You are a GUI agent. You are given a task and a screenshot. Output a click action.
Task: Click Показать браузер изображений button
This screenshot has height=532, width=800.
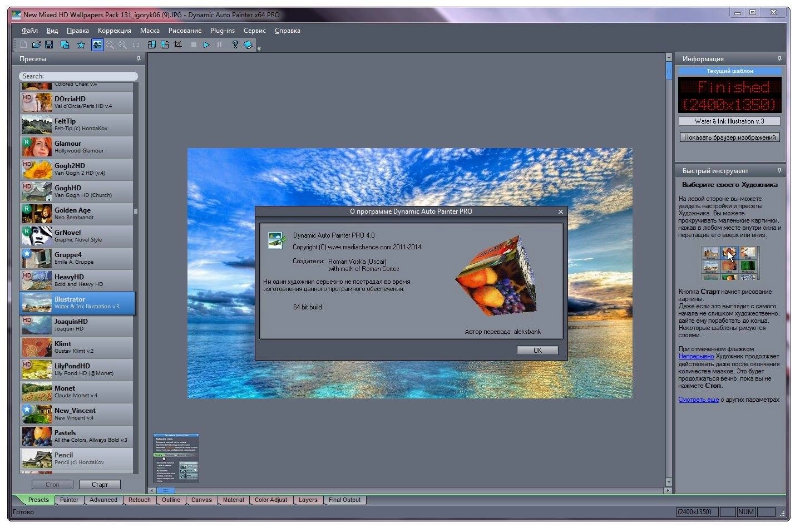pos(730,137)
